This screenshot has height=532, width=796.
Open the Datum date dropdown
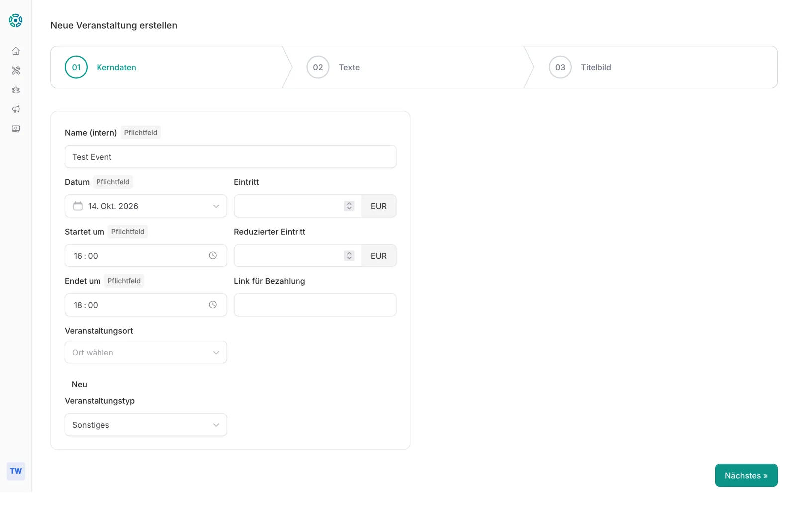pos(146,206)
